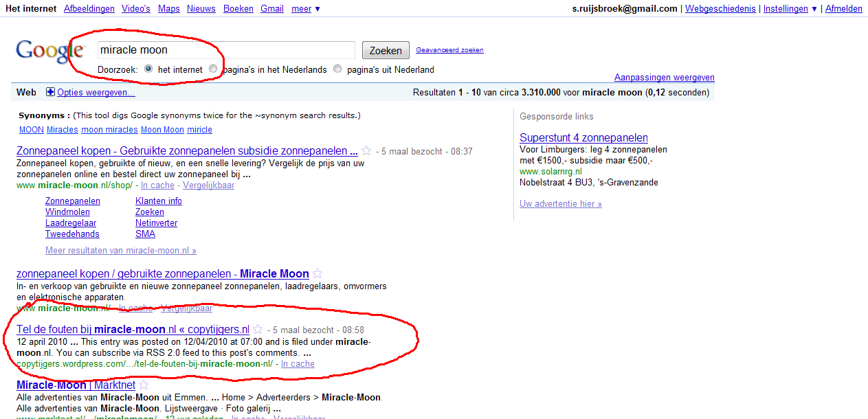Viewport: 868px width, 419px height.
Task: Click the Afmelden sign-out link
Action: [844, 9]
